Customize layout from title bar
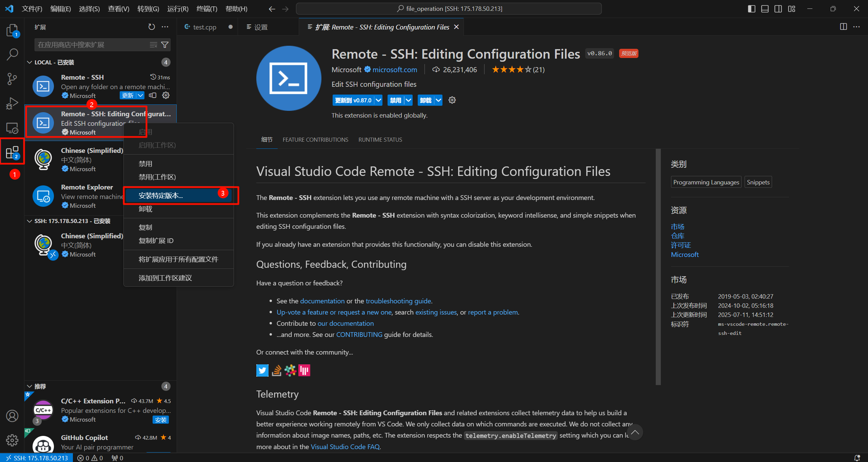The image size is (868, 462). tap(792, 9)
